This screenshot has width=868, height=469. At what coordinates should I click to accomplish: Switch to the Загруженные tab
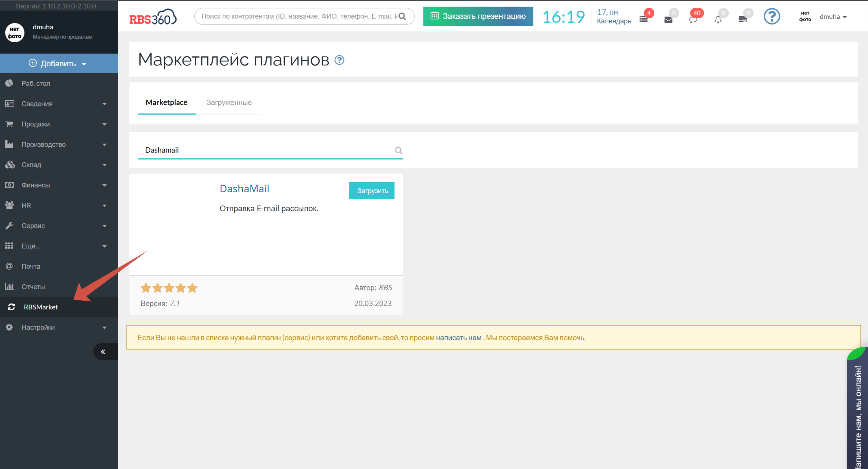[229, 102]
